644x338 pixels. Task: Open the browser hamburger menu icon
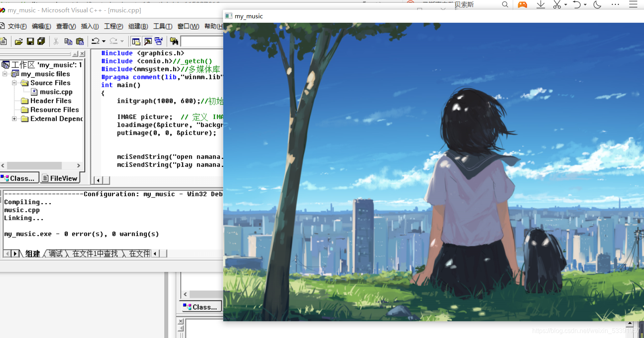coord(633,4)
